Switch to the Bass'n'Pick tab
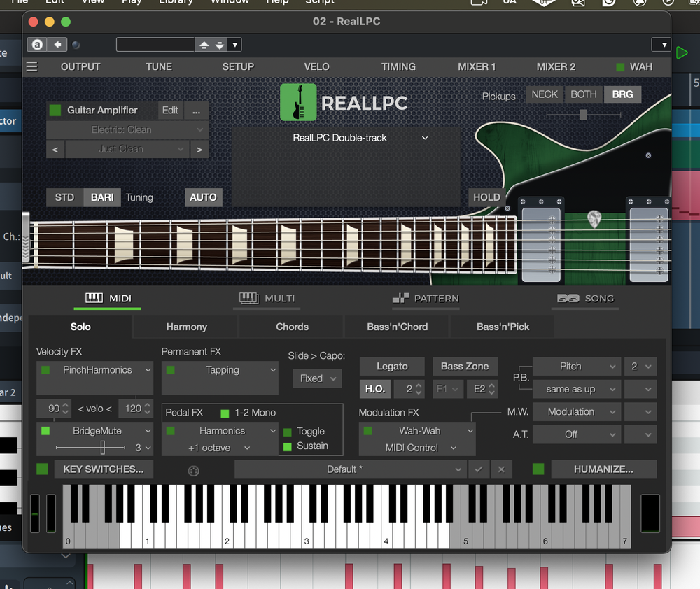This screenshot has height=589, width=700. point(503,327)
